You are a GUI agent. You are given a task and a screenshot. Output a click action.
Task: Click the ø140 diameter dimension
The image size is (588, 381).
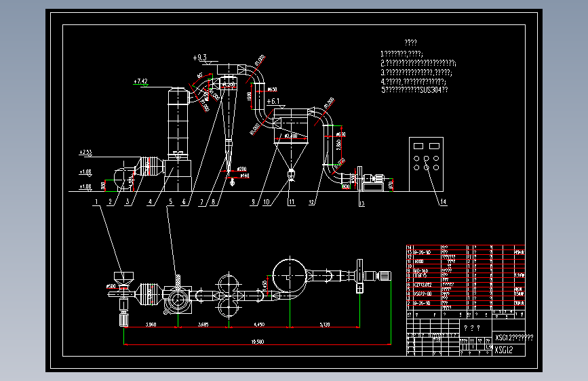point(245,176)
